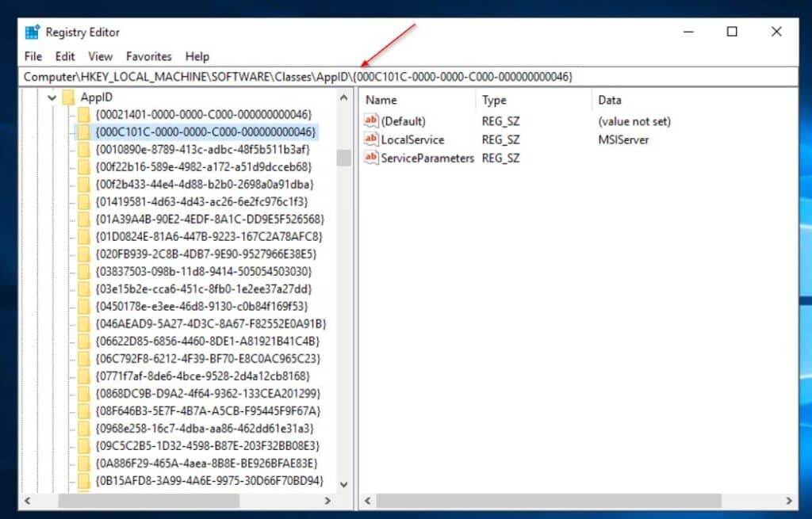This screenshot has width=812, height=519.
Task: Click tree pane horizontal scrollbar thumb
Action: tap(148, 501)
